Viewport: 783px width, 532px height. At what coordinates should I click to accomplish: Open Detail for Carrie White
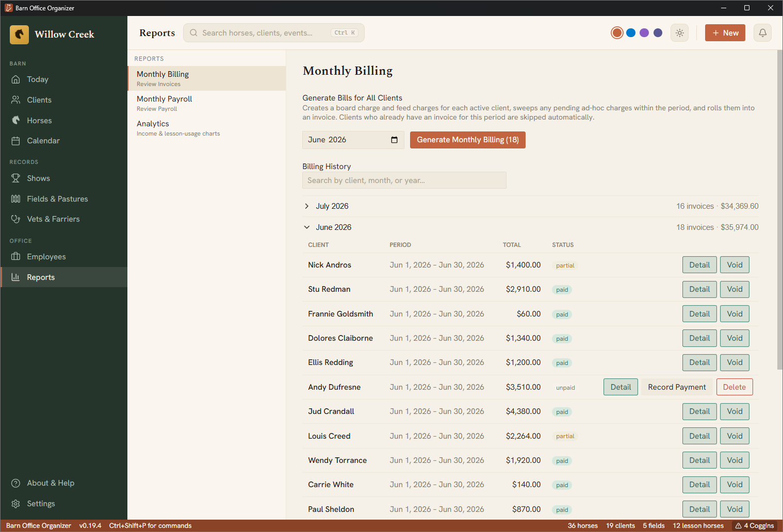click(699, 485)
